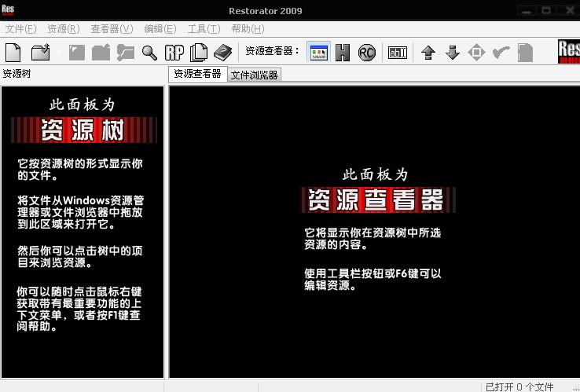580x392 pixels.
Task: Click the red 资源树 banner in left panel
Action: coord(83,130)
